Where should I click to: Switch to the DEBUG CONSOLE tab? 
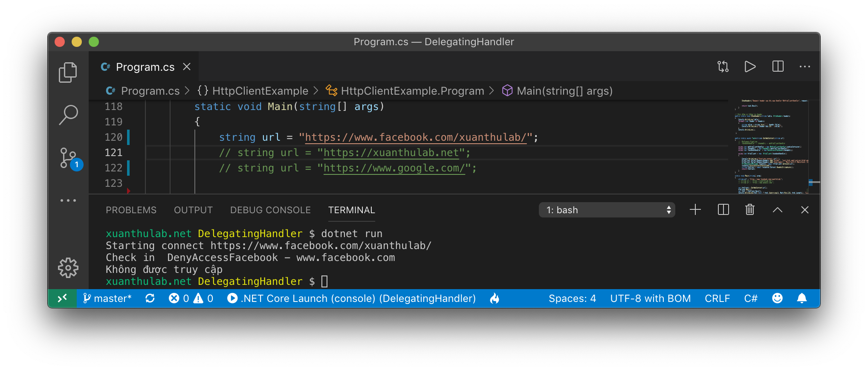click(270, 210)
